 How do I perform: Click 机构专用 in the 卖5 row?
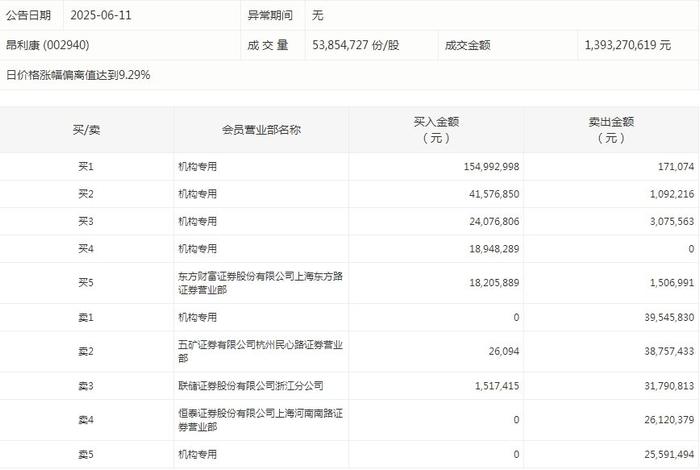click(x=197, y=454)
